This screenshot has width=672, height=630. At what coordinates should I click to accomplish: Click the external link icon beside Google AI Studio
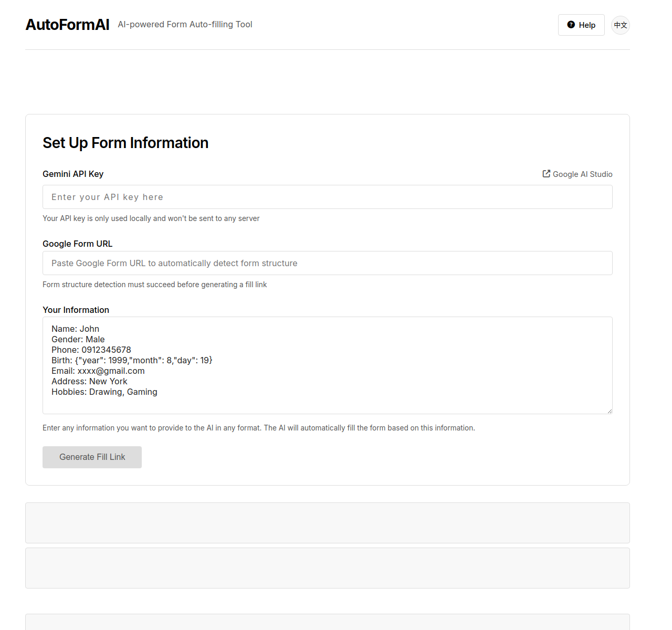click(547, 174)
